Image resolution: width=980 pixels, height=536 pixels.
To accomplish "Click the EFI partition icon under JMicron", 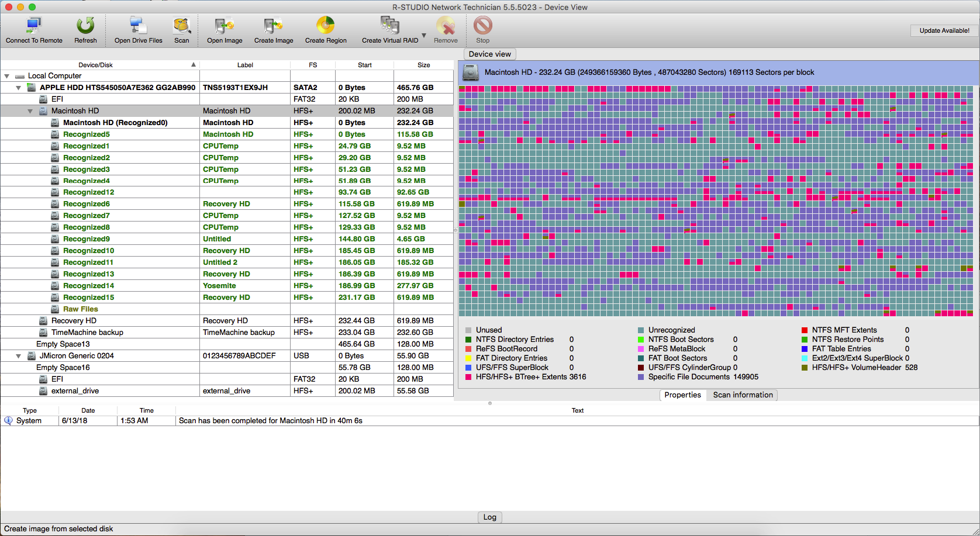I will (x=43, y=379).
